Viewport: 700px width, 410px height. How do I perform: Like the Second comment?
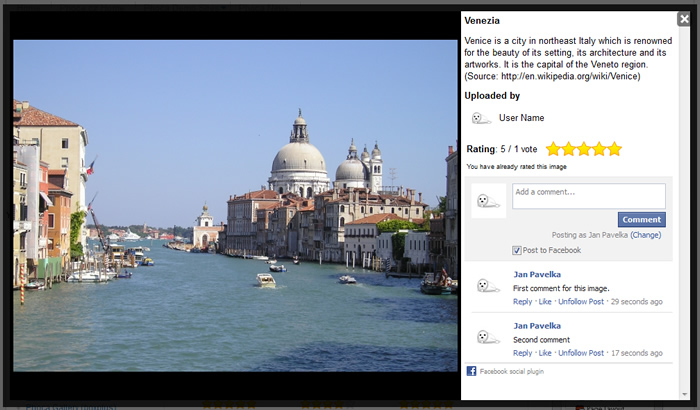pos(545,353)
